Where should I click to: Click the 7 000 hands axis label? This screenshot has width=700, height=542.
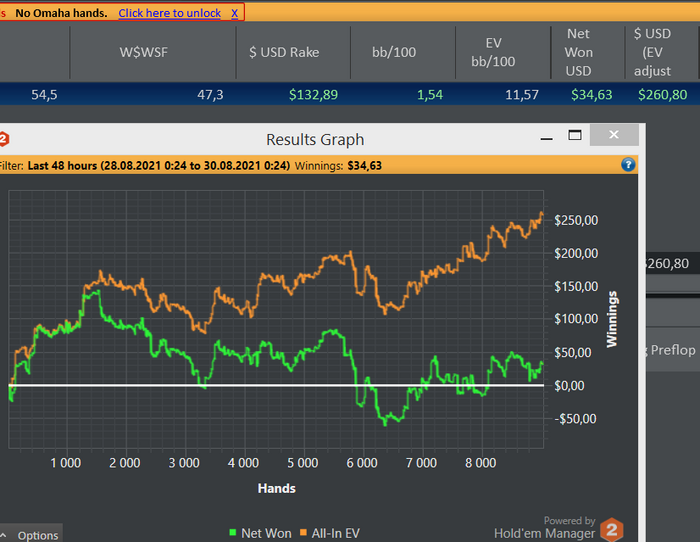pos(421,463)
